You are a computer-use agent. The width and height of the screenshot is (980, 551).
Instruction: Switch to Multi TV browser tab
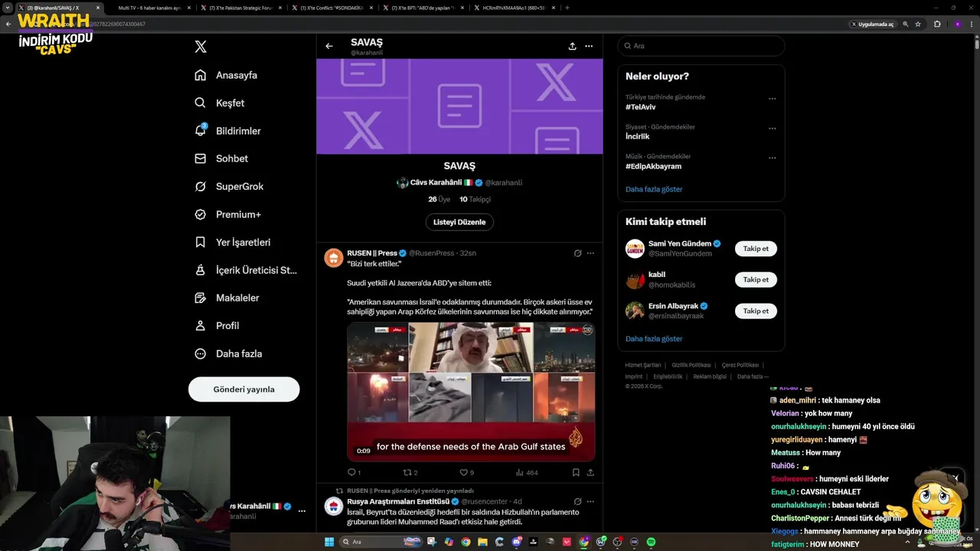149,8
